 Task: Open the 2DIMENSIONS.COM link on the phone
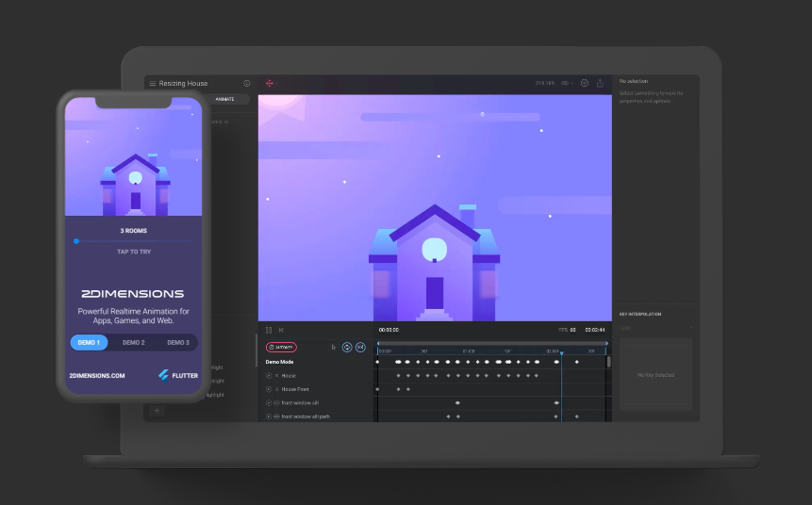click(97, 376)
